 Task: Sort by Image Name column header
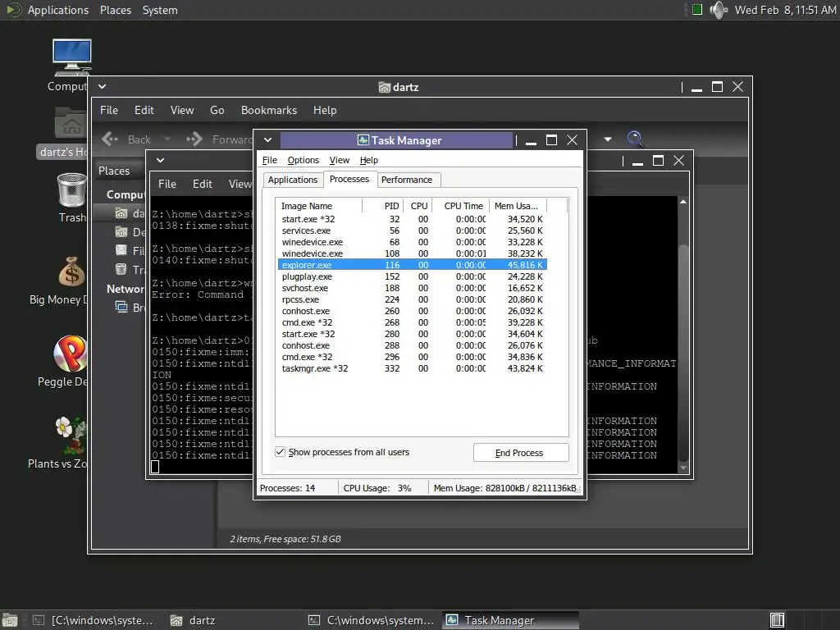pyautogui.click(x=319, y=206)
